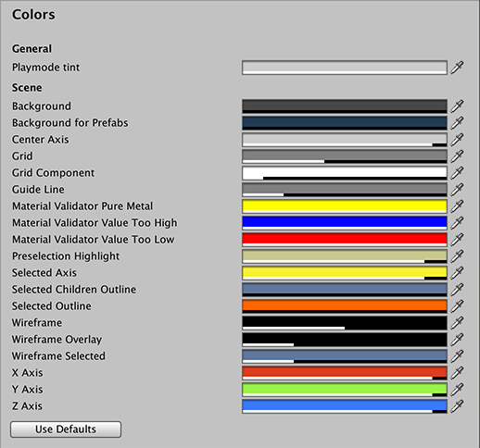Use the eyedropper for Selected Children Outline
This screenshot has width=480, height=448.
[457, 290]
